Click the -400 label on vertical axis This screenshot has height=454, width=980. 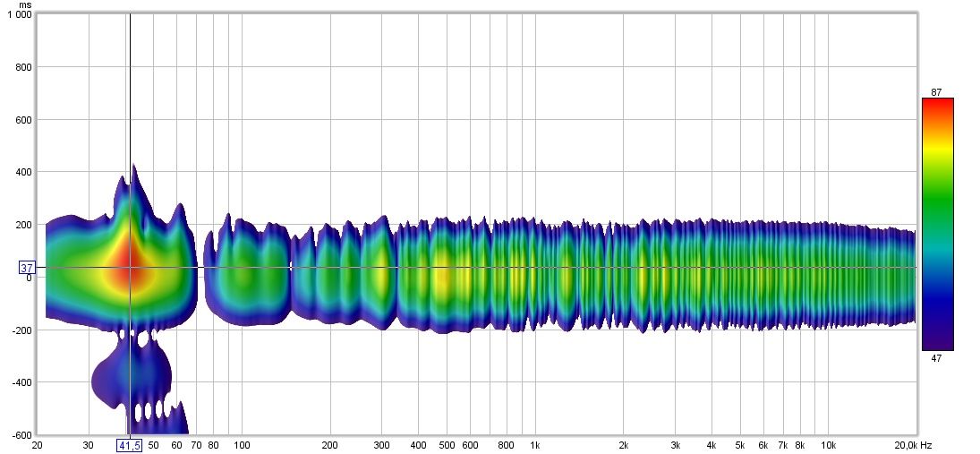tap(23, 382)
